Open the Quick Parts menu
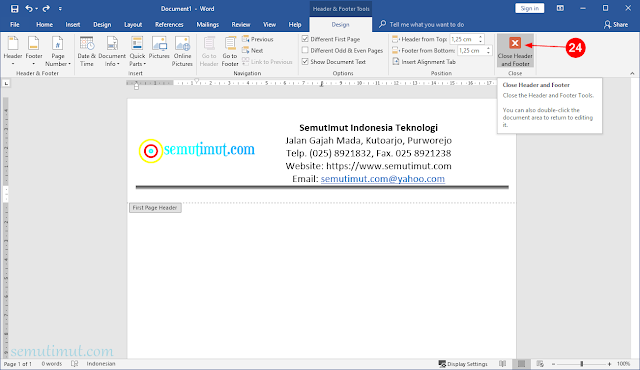This screenshot has width=640, height=370. pos(137,51)
